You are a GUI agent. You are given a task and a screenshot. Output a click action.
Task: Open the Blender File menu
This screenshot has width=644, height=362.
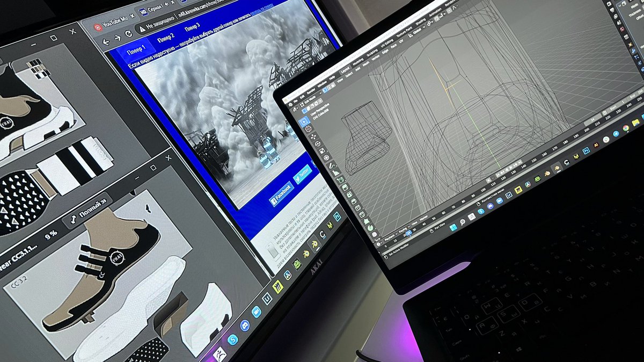click(x=296, y=101)
